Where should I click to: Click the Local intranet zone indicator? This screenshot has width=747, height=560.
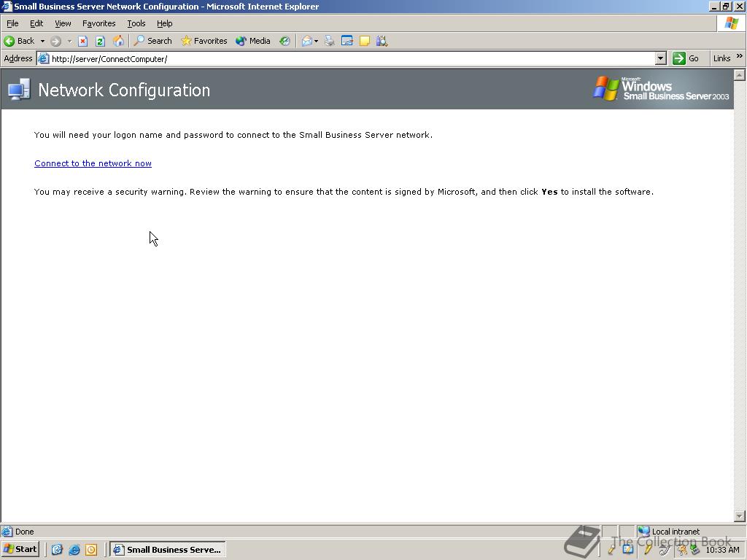(670, 532)
